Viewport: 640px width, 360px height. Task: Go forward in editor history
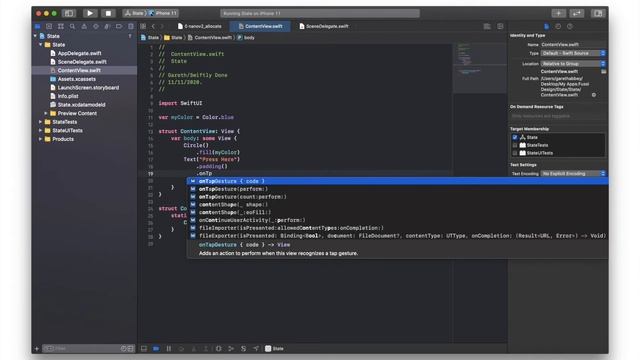[x=162, y=26]
